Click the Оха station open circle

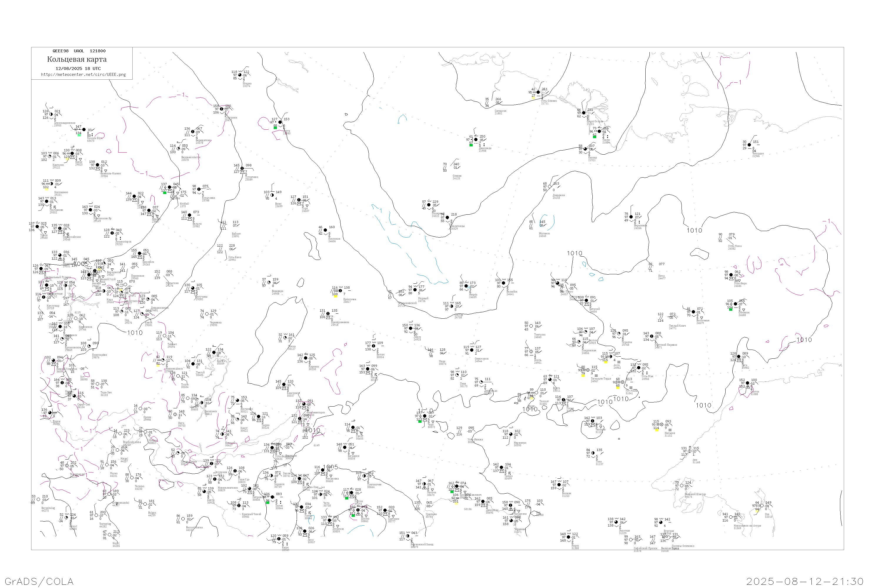tap(762, 506)
